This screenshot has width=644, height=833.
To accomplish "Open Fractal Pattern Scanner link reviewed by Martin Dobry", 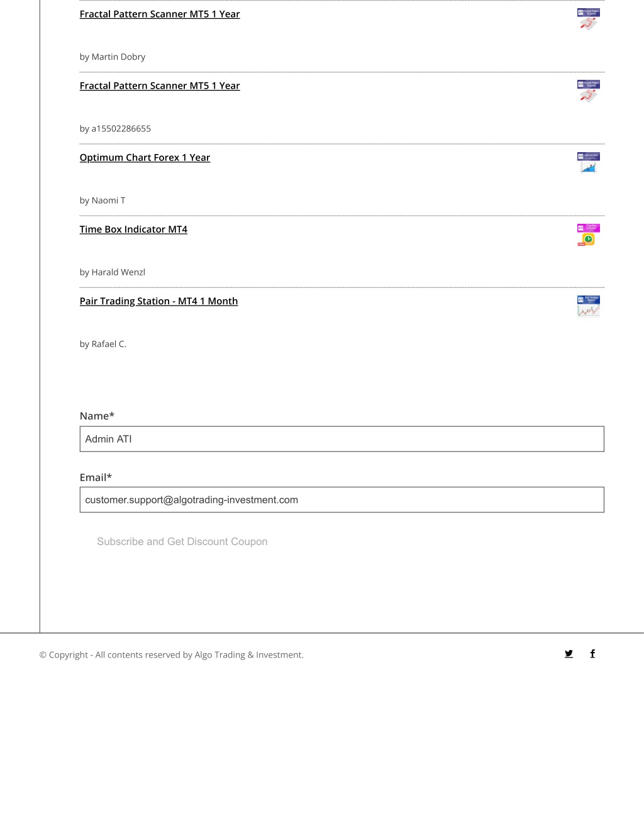I will 160,14.
